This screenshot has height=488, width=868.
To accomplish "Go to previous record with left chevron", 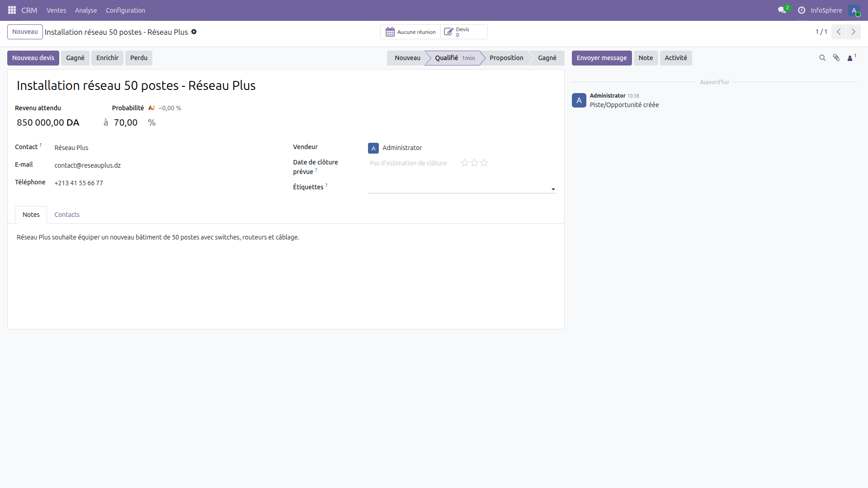I will pyautogui.click(x=839, y=32).
